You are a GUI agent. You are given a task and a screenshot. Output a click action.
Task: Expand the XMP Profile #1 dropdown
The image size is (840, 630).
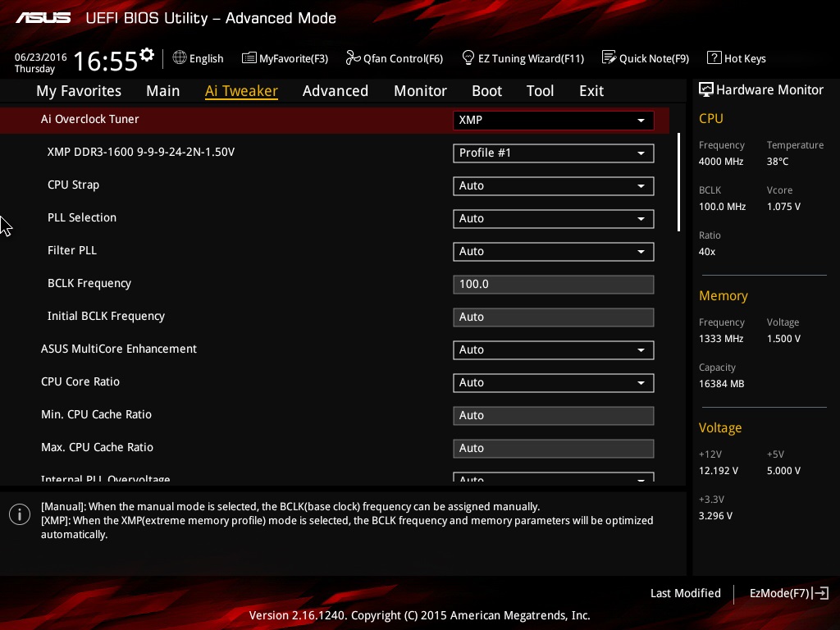coord(554,153)
